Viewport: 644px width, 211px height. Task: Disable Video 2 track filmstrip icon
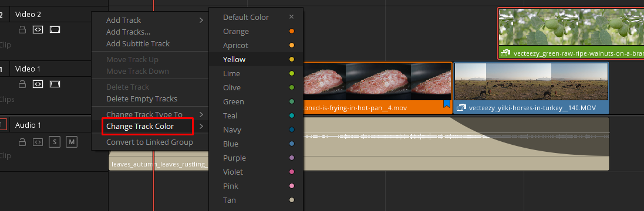55,29
